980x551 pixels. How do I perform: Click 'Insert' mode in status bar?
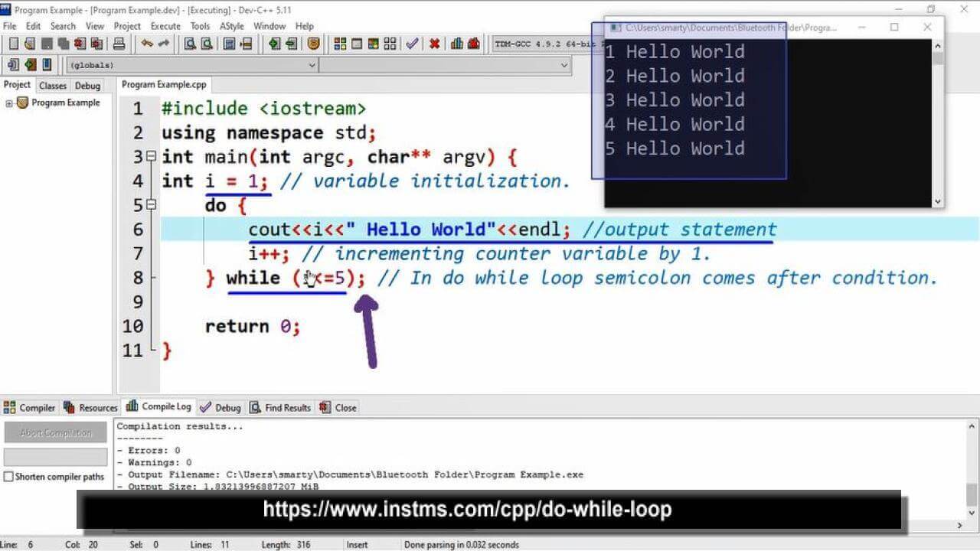point(357,545)
